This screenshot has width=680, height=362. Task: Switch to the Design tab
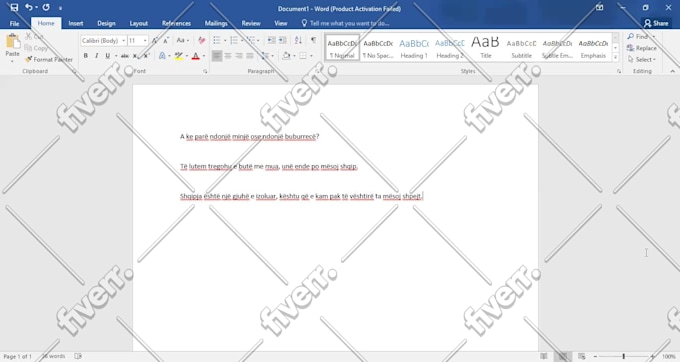[x=106, y=23]
